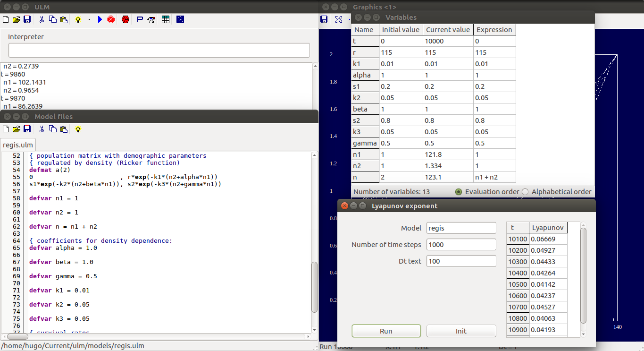Image resolution: width=644 pixels, height=351 pixels.
Task: Click the light bulb icon in Model files toolbar
Action: [78, 129]
